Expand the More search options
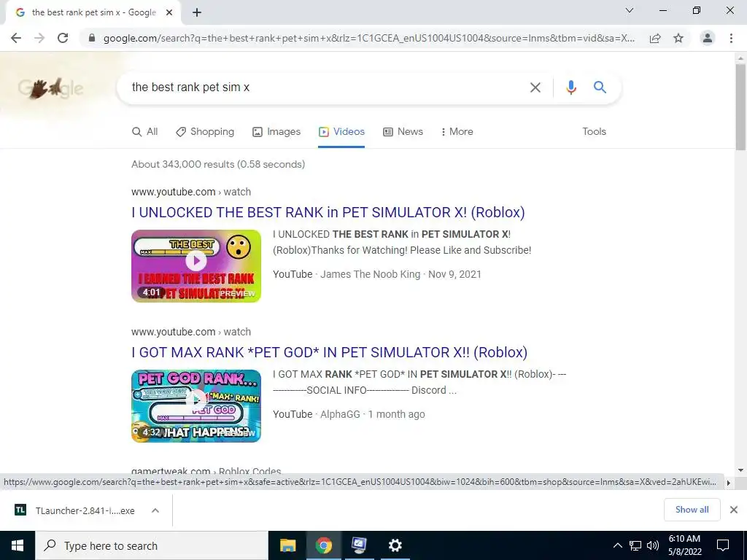This screenshot has width=747, height=560. 457,132
